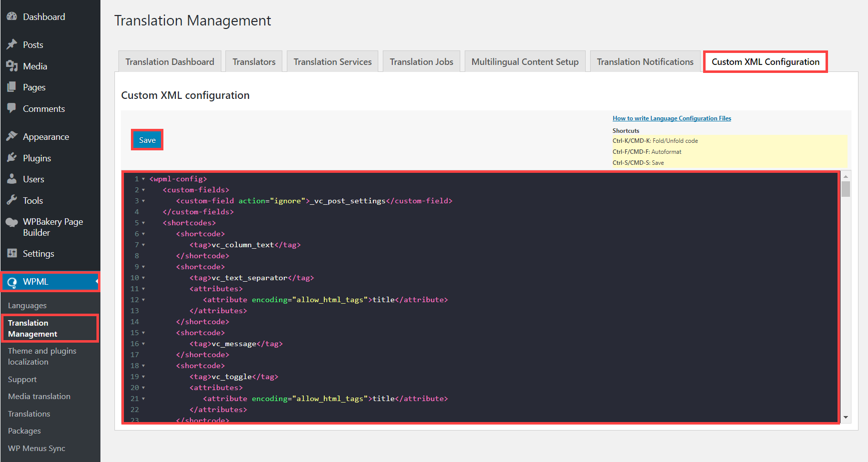
Task: Collapse shortcode fold arrow on line 6
Action: click(143, 234)
